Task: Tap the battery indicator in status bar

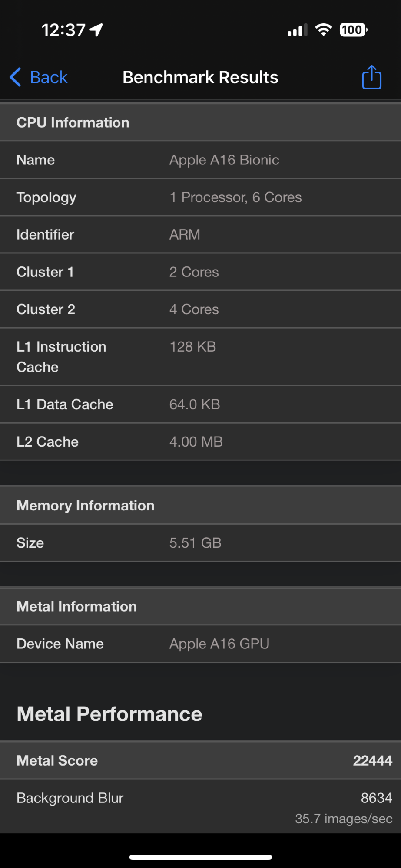Action: pos(353,30)
